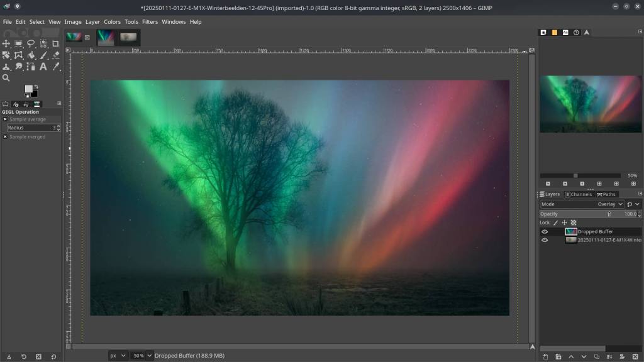Select the Crop tool
Screen dimensions: 644x362
click(x=55, y=43)
